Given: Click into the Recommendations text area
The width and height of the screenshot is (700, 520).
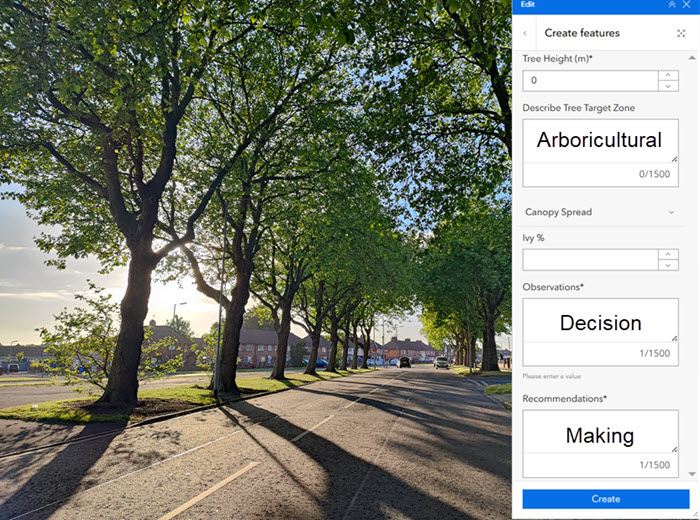Looking at the screenshot, I should coord(599,434).
